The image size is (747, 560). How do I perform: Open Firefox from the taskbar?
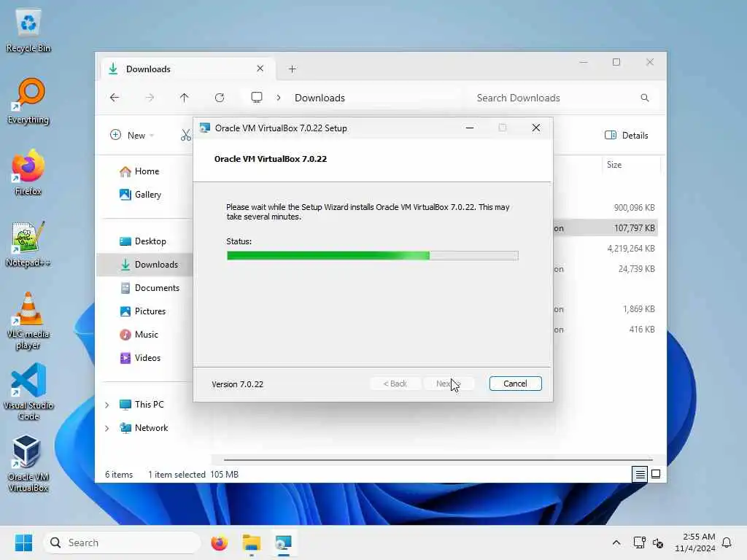tap(219, 542)
